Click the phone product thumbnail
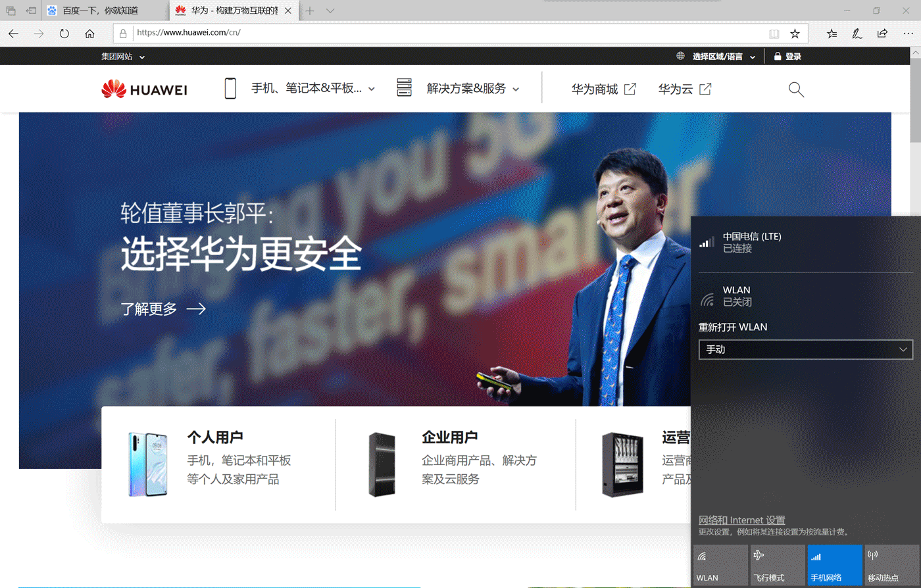921x588 pixels. pyautogui.click(x=148, y=464)
